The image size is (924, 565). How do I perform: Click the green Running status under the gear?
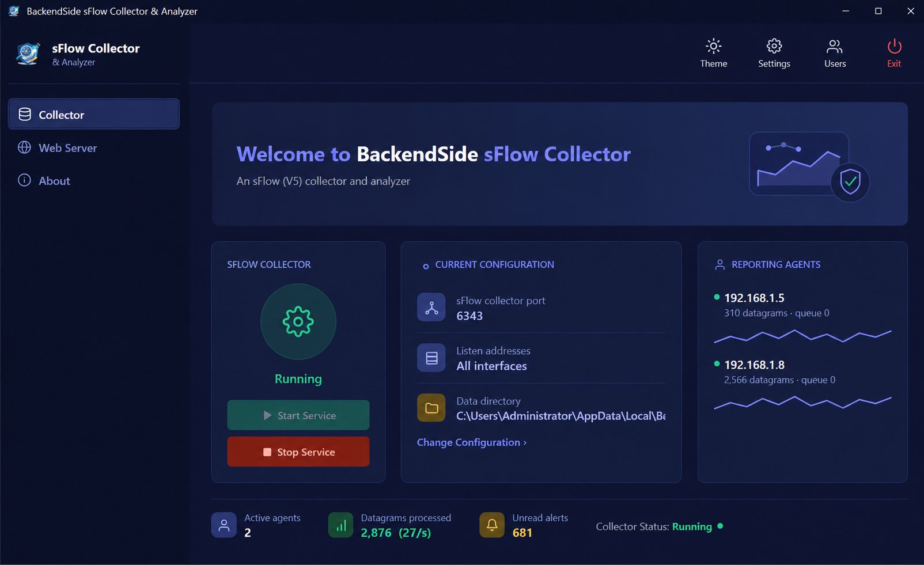click(x=298, y=379)
